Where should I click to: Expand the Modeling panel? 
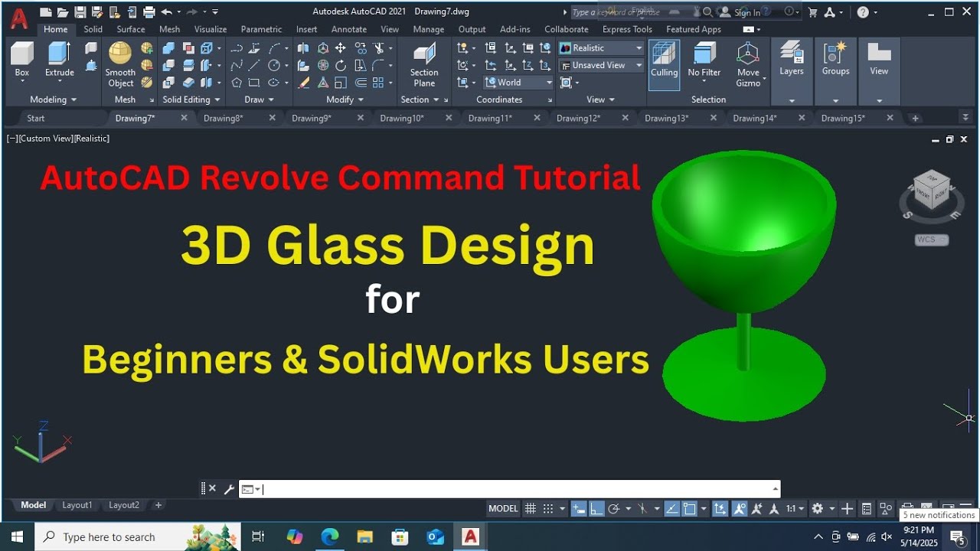tap(53, 99)
